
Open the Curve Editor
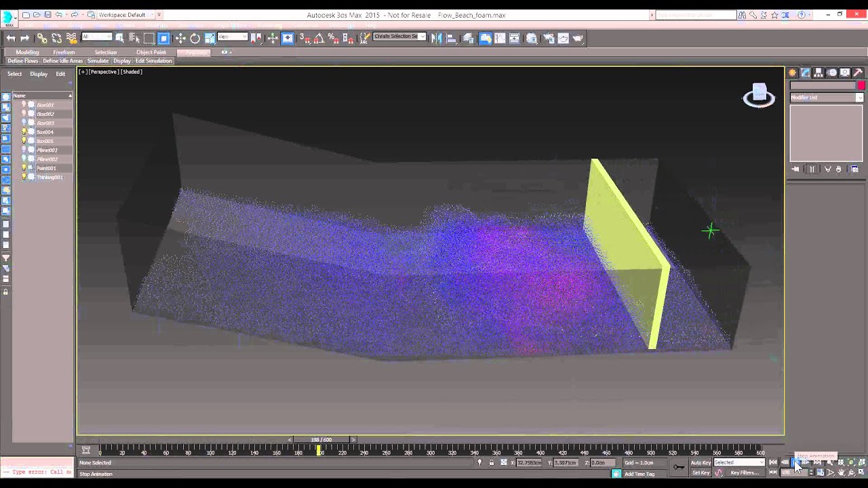(x=500, y=39)
